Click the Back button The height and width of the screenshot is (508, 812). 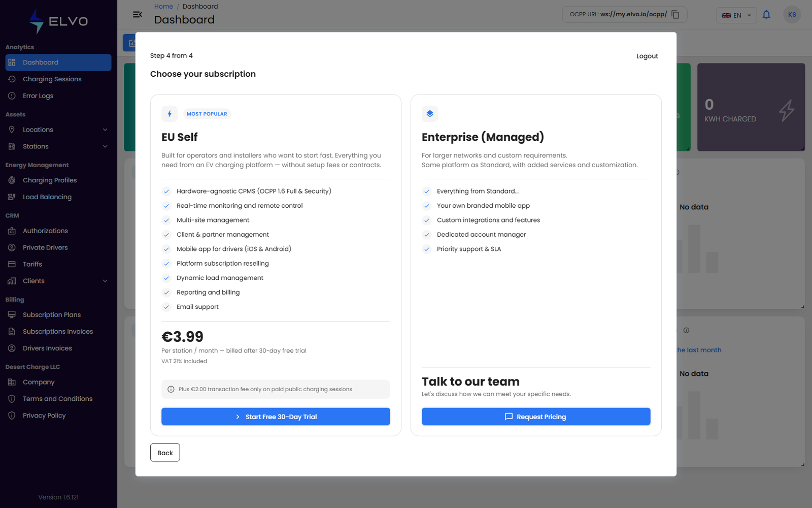click(165, 453)
